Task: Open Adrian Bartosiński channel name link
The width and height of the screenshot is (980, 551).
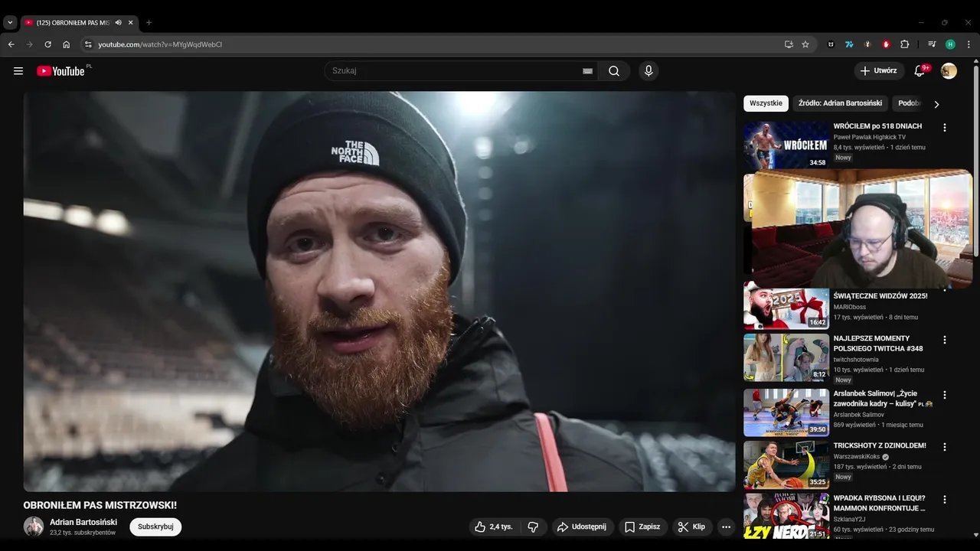Action: pos(83,522)
